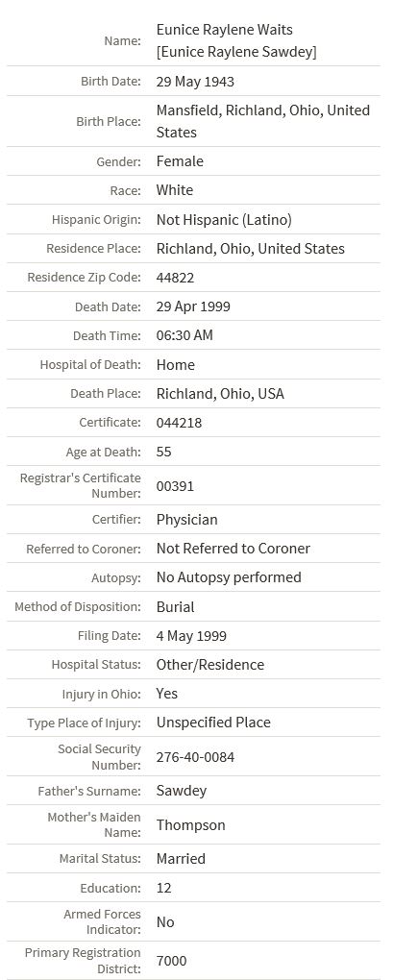Click Not Referred to Coroner text
This screenshot has height=980, width=393.
[233, 548]
